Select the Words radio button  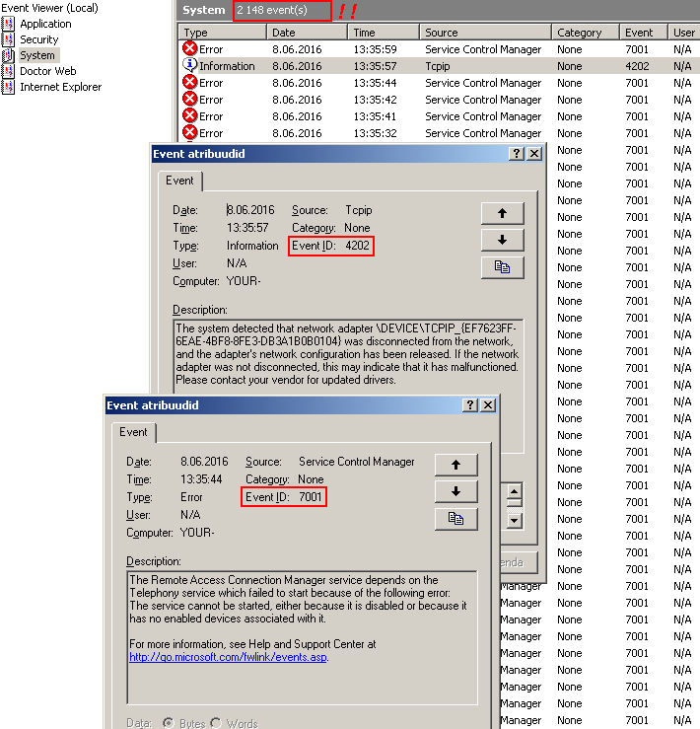pos(216,723)
